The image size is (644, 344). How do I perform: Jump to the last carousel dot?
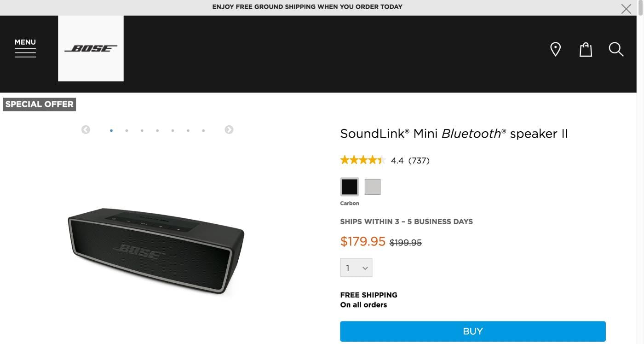(x=203, y=131)
